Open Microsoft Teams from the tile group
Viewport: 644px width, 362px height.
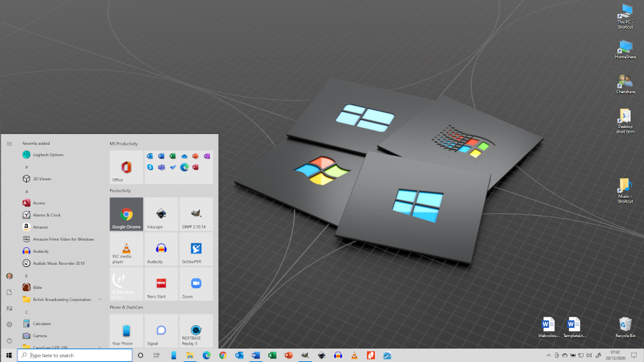[162, 167]
